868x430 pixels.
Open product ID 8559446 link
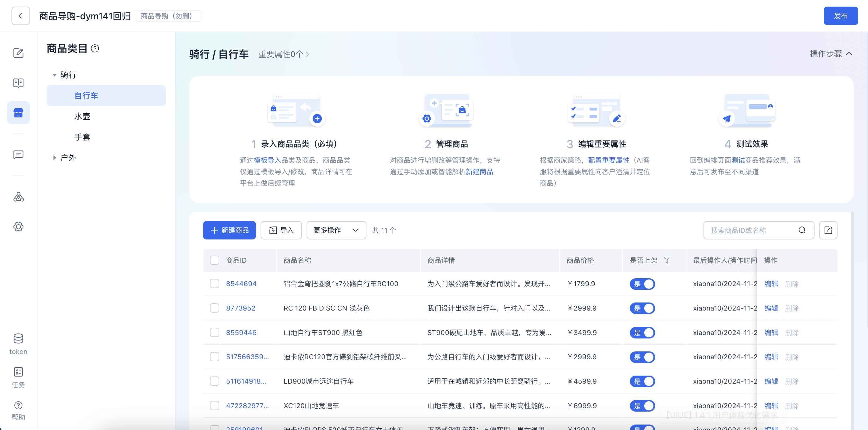coord(241,332)
